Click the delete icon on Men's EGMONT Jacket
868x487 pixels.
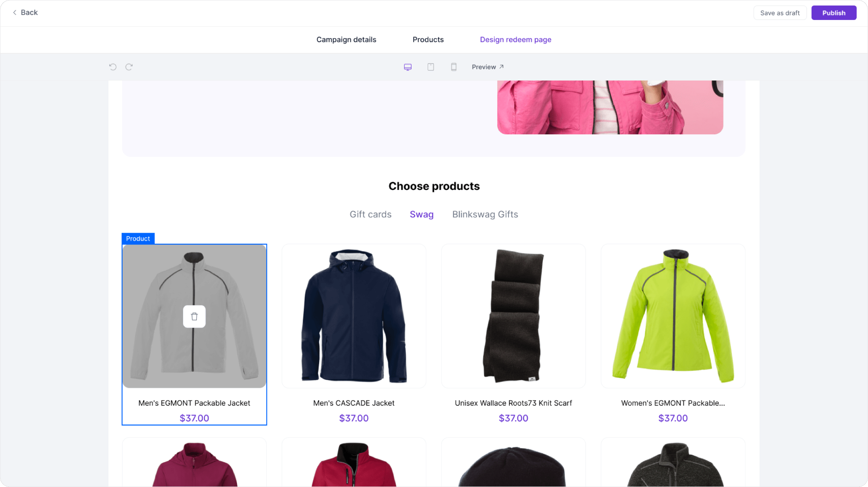(194, 317)
